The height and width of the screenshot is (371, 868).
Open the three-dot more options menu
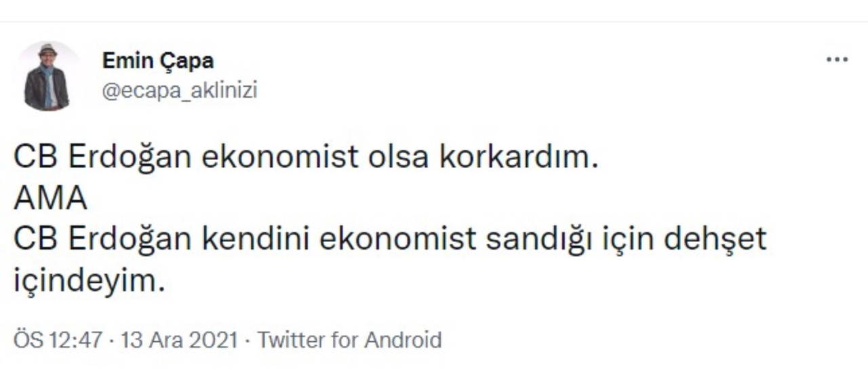[837, 60]
